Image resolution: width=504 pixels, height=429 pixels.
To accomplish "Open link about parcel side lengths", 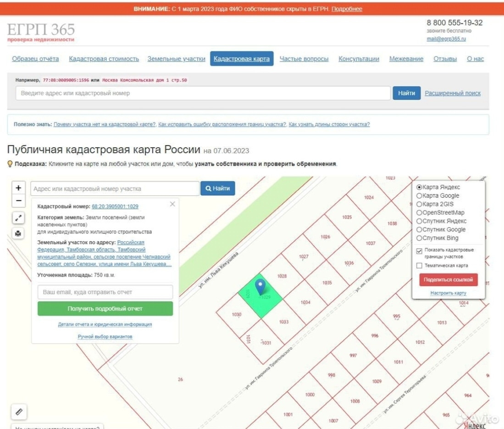I will coord(329,124).
